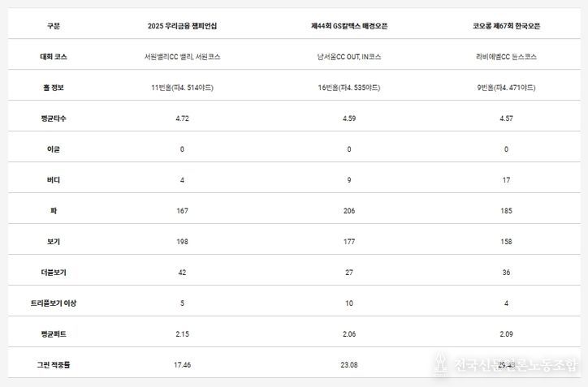Select the 제44회 GS칼텍스 매경오픈 header
Viewport: 588px width, 387px height.
point(349,26)
